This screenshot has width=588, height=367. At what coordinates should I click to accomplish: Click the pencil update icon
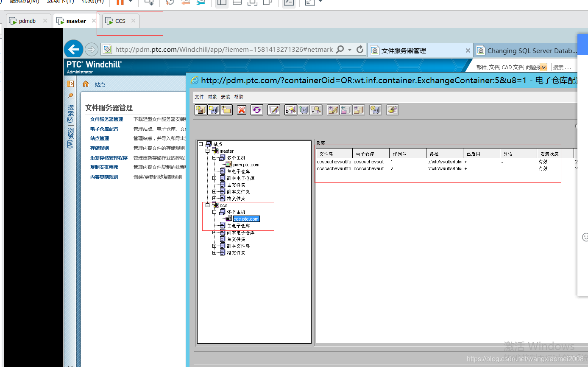[274, 110]
